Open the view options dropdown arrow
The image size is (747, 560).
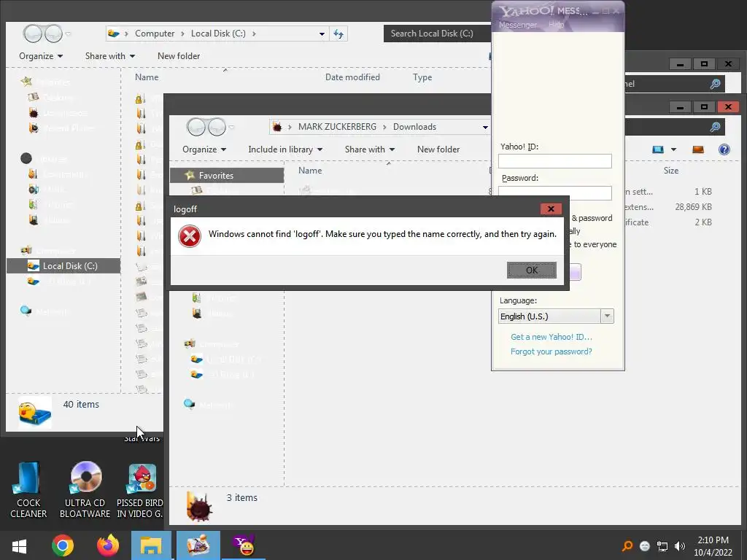tap(673, 149)
